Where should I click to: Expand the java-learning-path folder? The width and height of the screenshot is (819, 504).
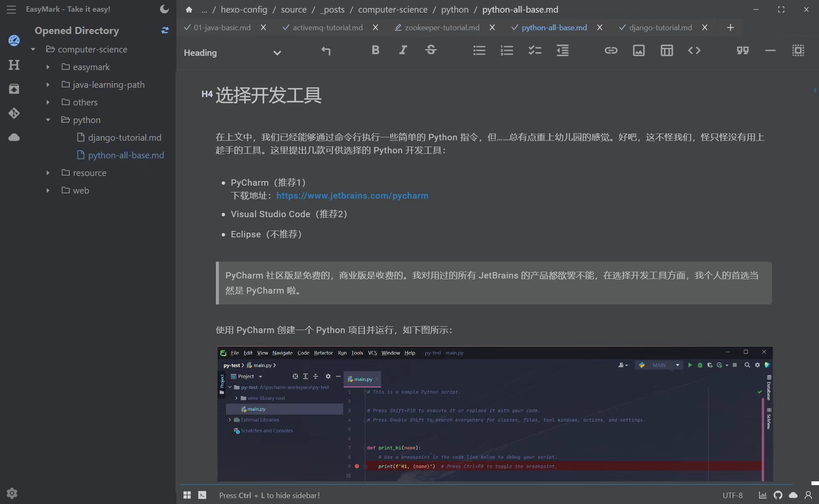48,84
